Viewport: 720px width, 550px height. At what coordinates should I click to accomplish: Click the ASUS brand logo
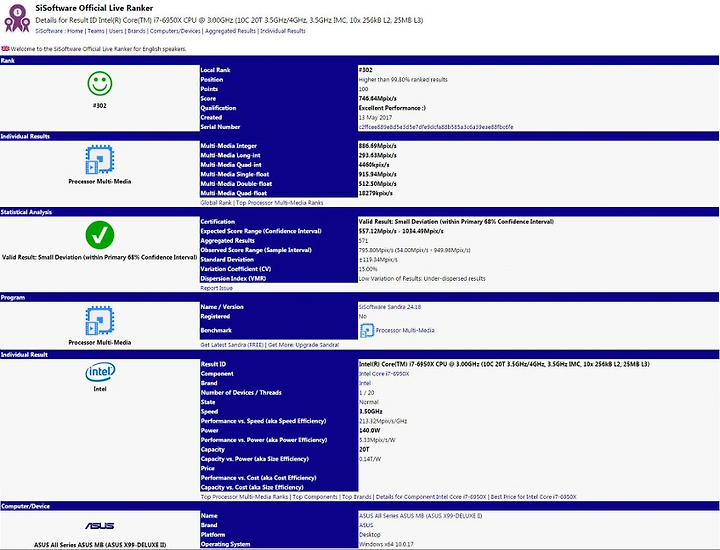[100, 526]
